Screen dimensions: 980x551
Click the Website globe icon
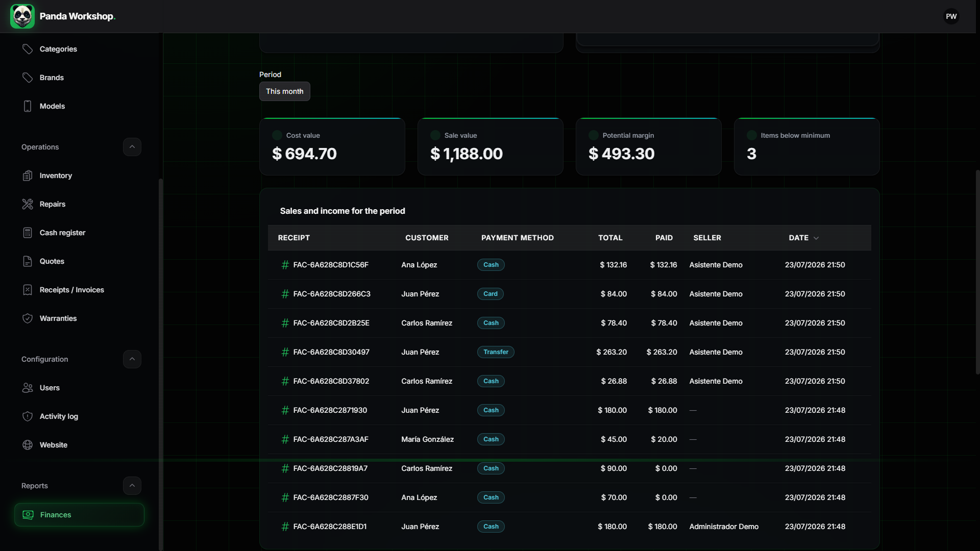[x=28, y=445]
